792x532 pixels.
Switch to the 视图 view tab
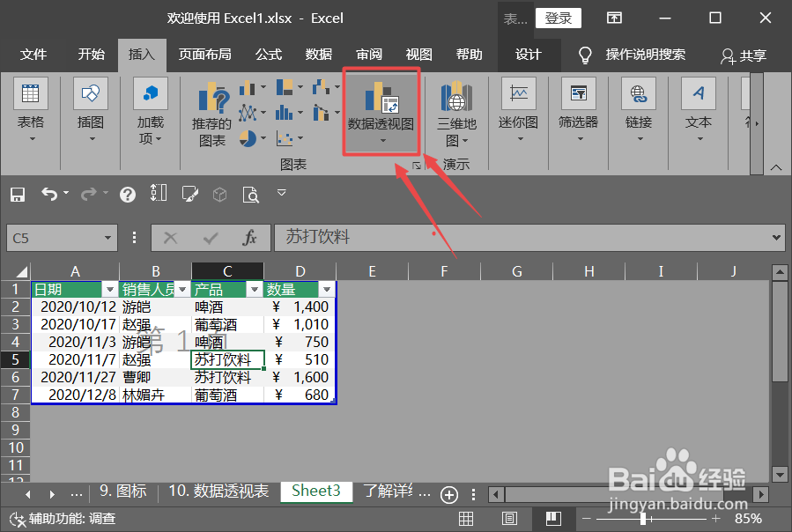coord(419,55)
